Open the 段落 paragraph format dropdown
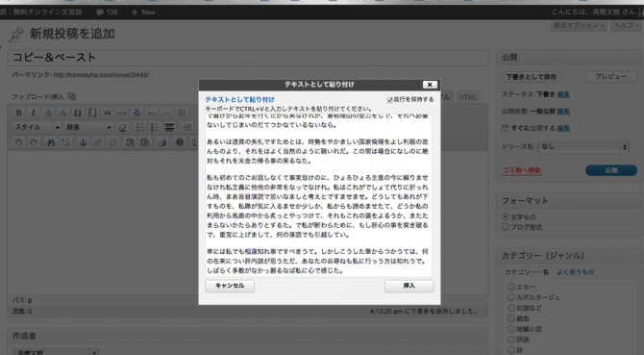Screen dimensions: 644x355 point(88,127)
